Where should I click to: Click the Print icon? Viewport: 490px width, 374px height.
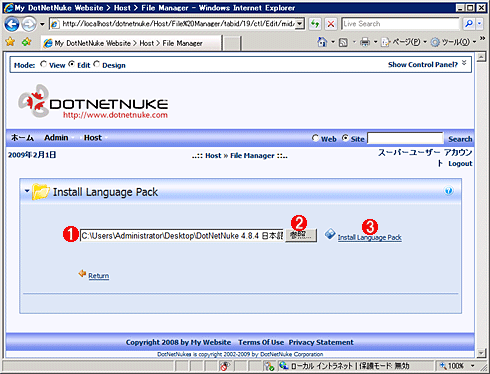365,42
